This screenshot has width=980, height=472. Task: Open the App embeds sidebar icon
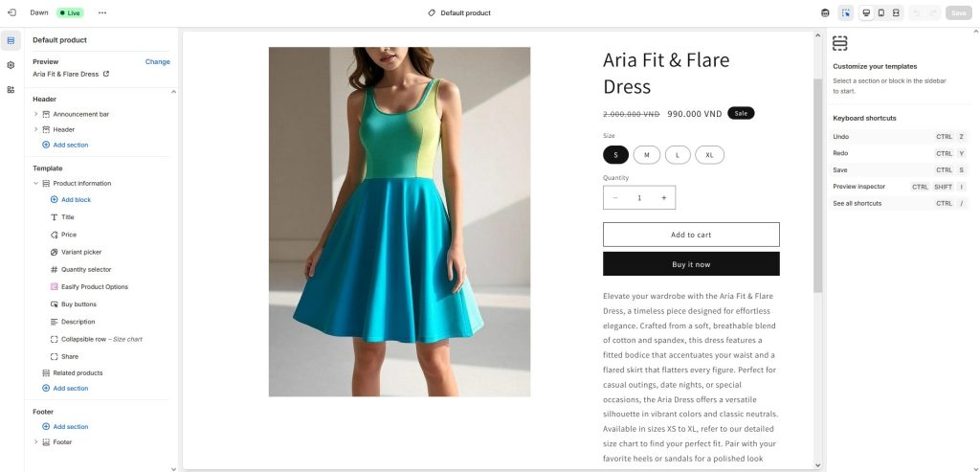(x=11, y=89)
